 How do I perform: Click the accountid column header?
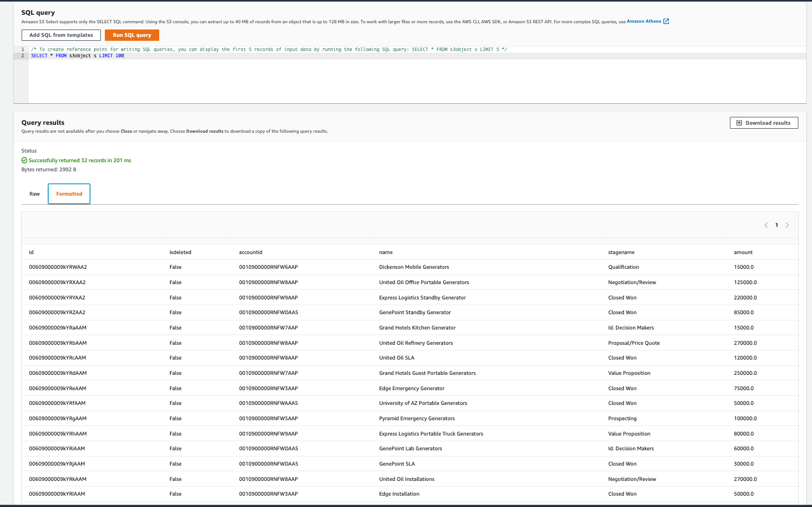point(250,252)
